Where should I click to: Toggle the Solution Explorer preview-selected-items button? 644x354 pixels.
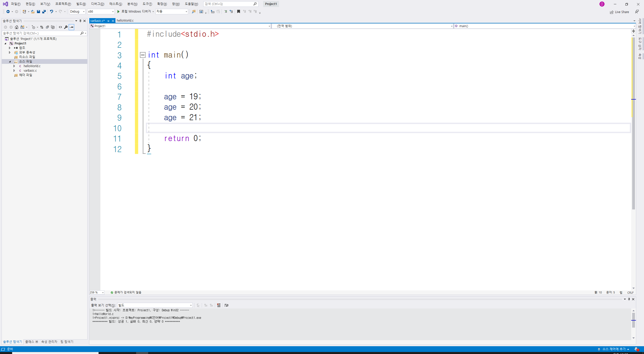pyautogui.click(x=72, y=27)
